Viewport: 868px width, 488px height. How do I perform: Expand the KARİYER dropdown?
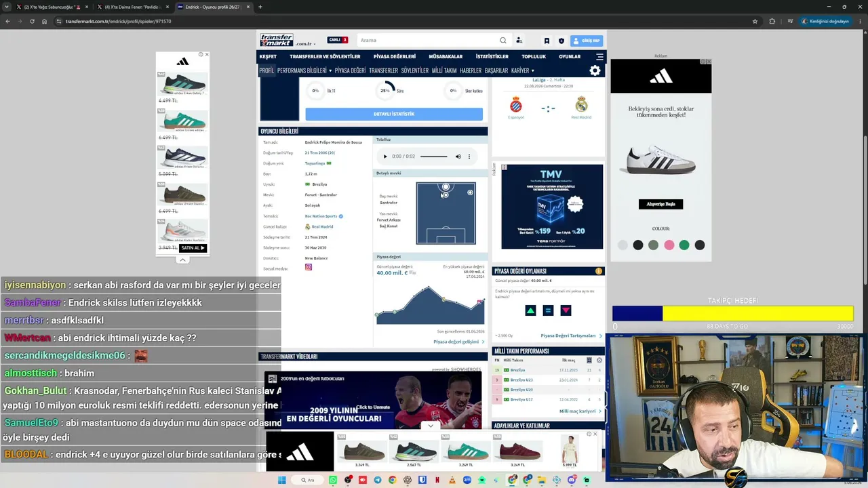[522, 70]
